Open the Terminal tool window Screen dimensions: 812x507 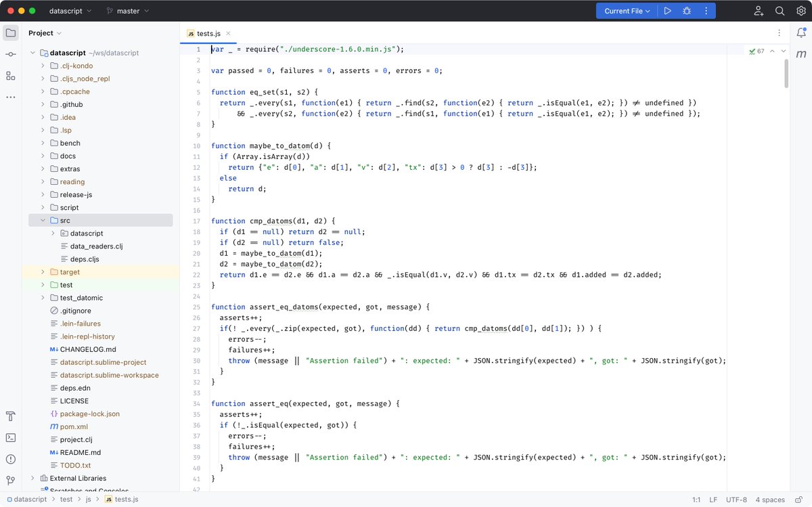11,437
